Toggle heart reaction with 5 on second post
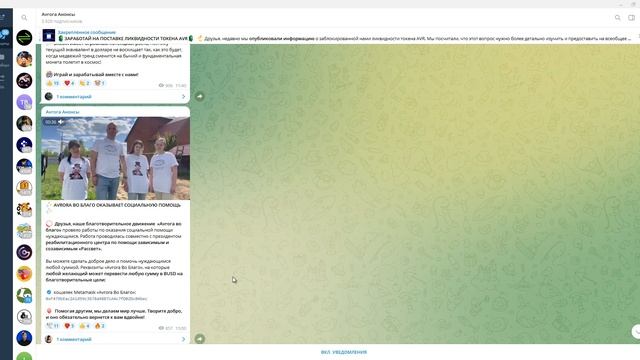The image size is (640, 360). [69, 326]
